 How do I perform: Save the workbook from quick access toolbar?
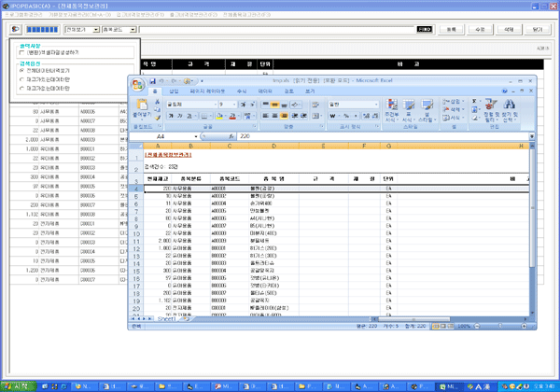(152, 81)
